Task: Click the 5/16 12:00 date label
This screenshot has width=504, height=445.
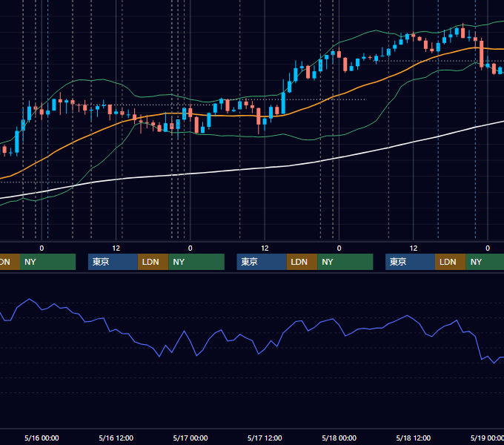Action: 116,438
